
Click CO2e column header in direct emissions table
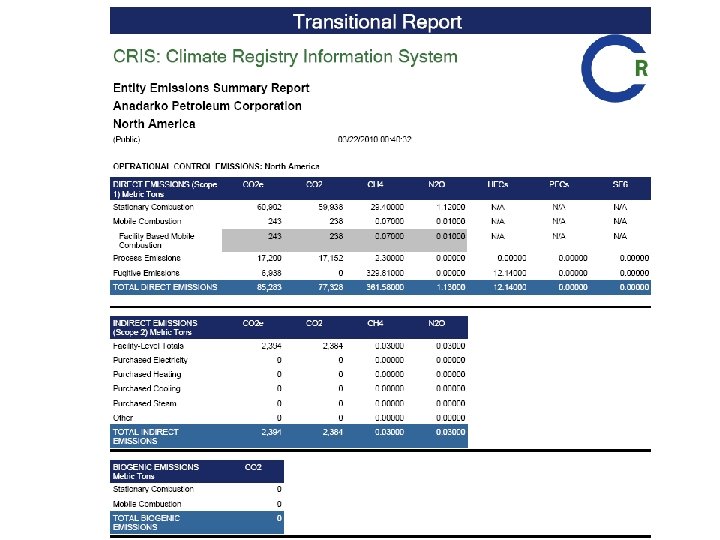[x=253, y=184]
